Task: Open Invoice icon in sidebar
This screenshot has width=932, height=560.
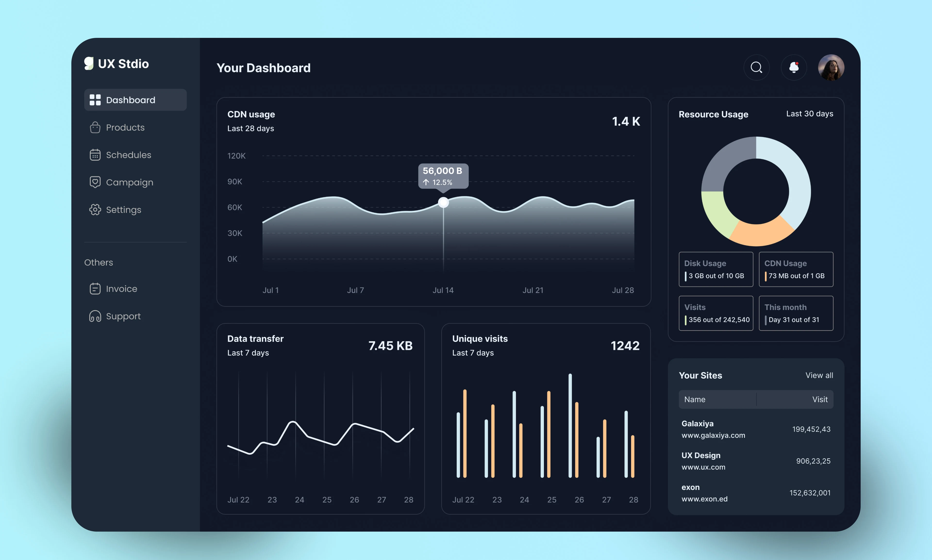Action: pyautogui.click(x=95, y=289)
